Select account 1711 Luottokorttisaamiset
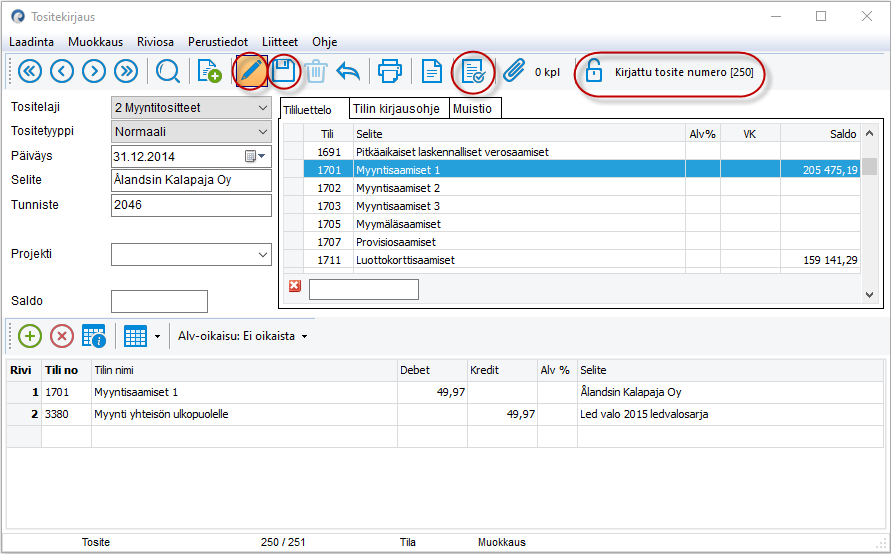 (x=572, y=260)
